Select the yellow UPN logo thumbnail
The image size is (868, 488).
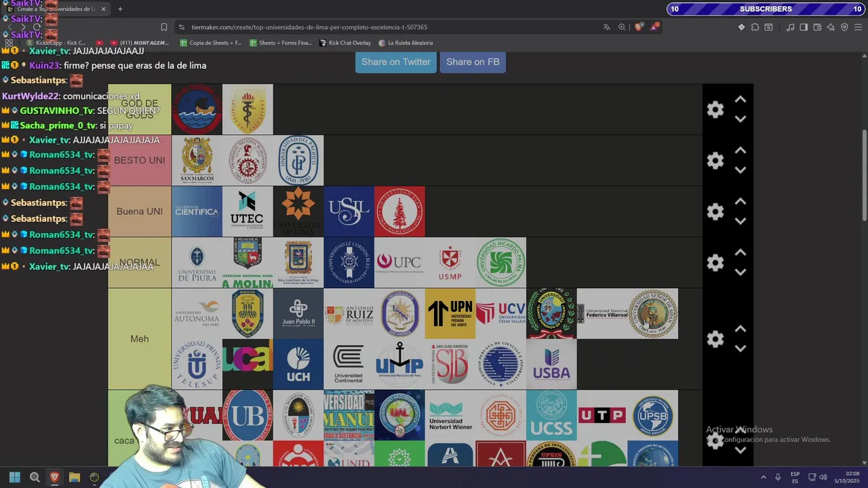pyautogui.click(x=450, y=313)
